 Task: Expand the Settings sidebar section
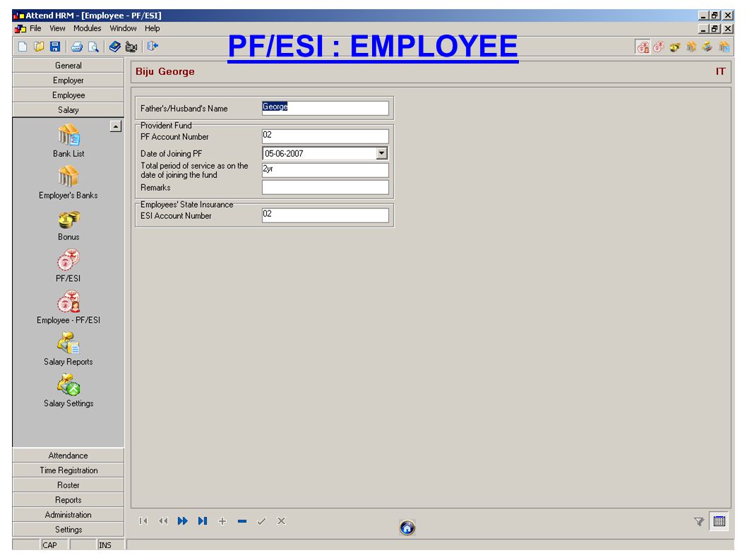point(68,529)
